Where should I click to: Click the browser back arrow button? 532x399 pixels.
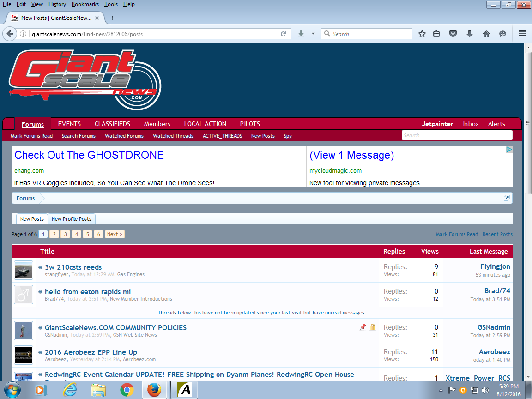(x=10, y=34)
